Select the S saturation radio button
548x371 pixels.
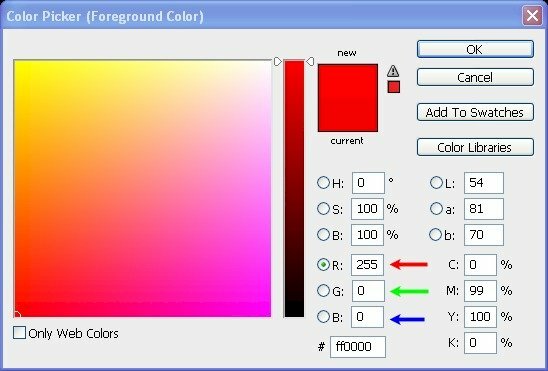[x=323, y=209]
